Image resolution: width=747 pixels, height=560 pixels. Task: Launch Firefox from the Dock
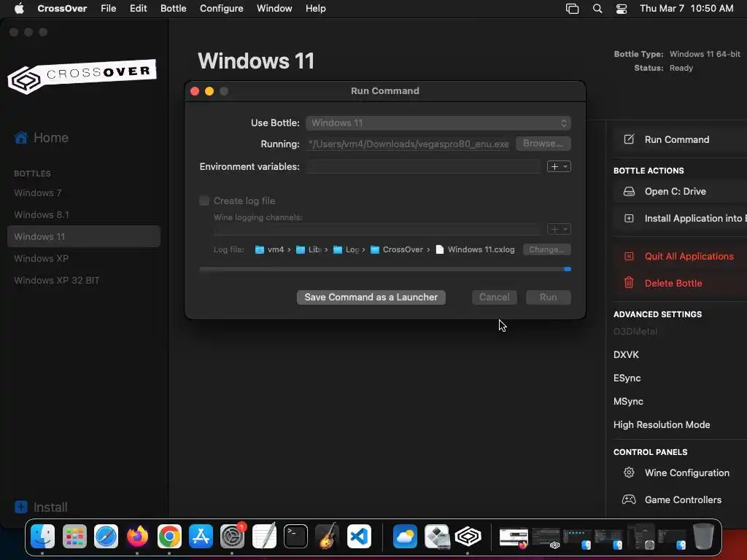coord(137,537)
